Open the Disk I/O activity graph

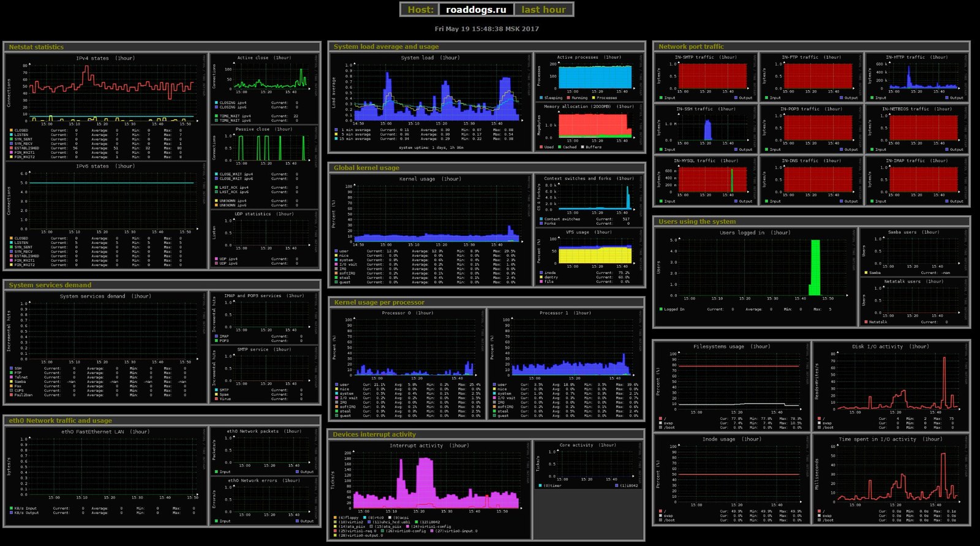coord(891,387)
